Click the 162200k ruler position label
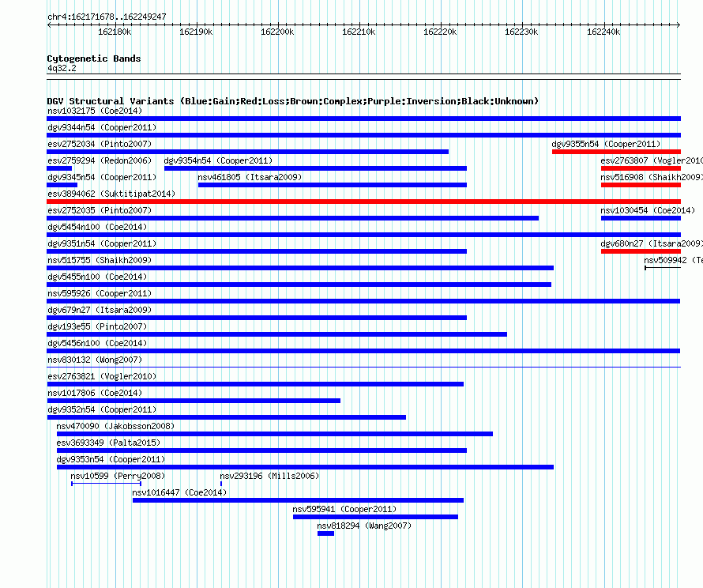 click(x=277, y=32)
